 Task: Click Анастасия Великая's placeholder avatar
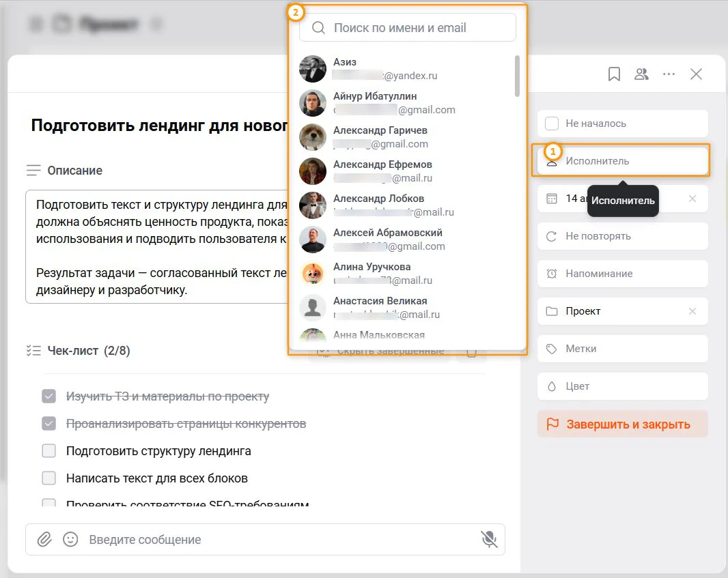[313, 307]
